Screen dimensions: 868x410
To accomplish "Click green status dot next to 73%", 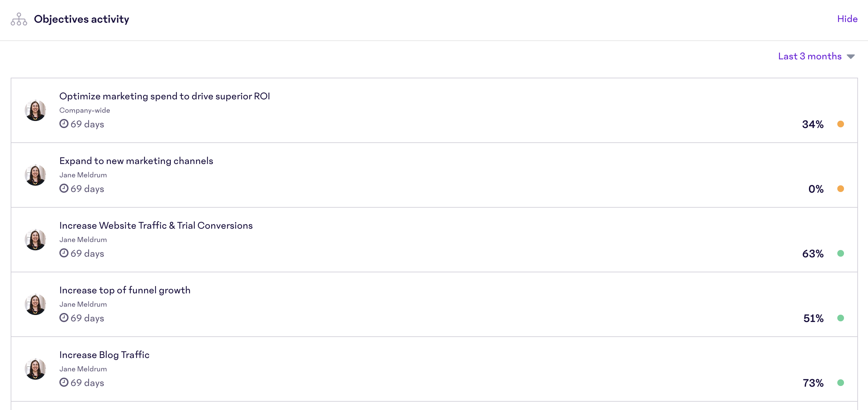I will (840, 382).
